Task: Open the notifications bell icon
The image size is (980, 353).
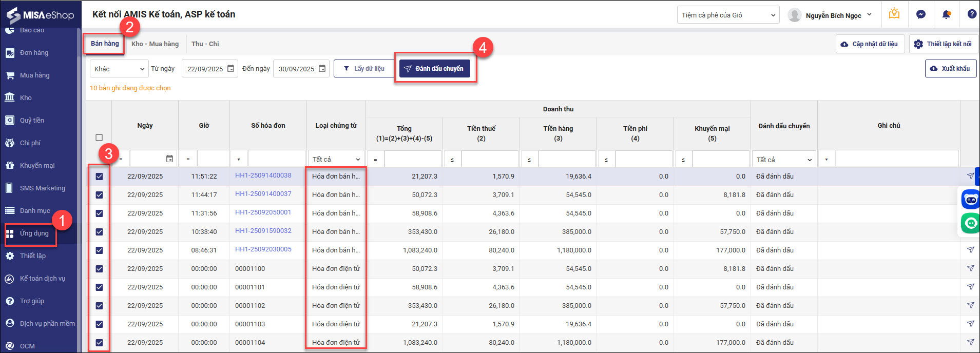Action: click(946, 15)
